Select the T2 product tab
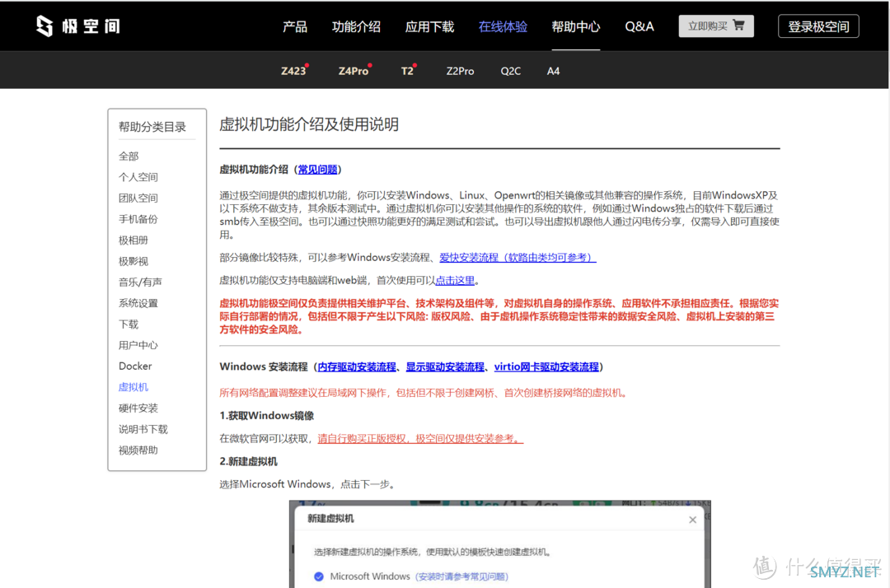Viewport: 890px width, 588px height. (x=407, y=71)
